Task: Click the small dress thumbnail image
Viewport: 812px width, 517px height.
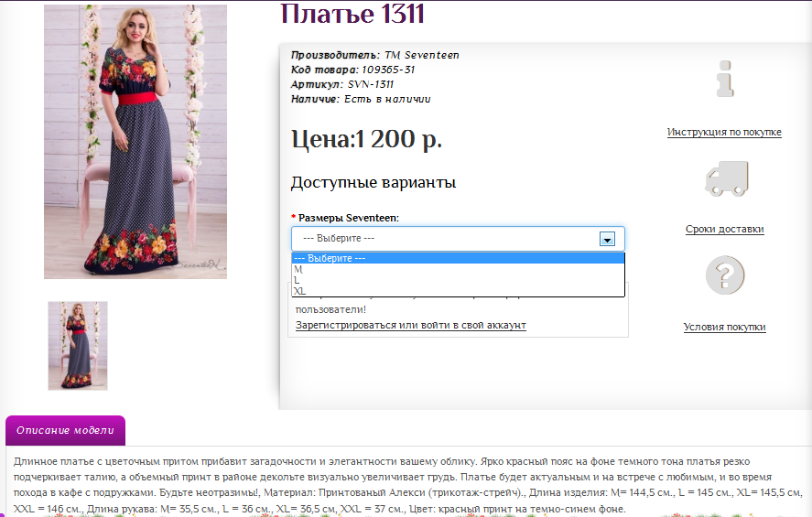Action: (x=78, y=346)
